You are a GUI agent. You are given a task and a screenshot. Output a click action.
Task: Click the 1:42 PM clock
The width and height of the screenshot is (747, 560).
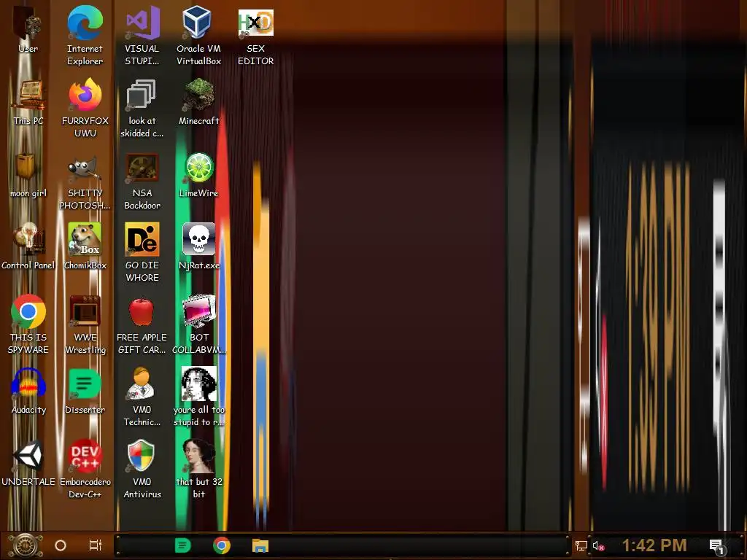point(654,545)
